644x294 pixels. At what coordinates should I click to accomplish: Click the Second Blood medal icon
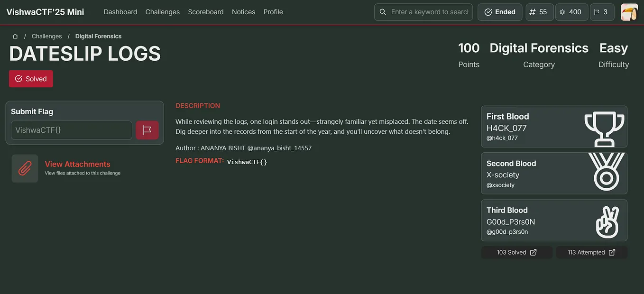click(606, 173)
